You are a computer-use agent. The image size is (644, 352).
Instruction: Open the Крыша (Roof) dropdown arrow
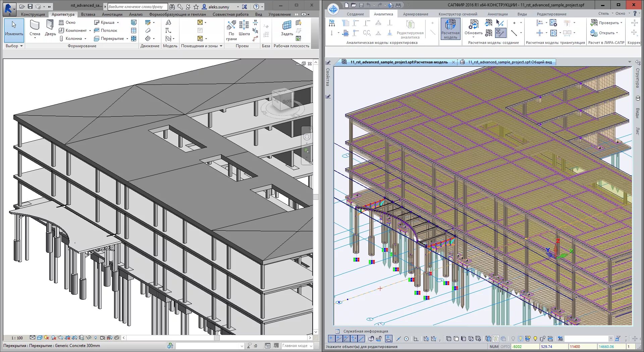tap(118, 22)
